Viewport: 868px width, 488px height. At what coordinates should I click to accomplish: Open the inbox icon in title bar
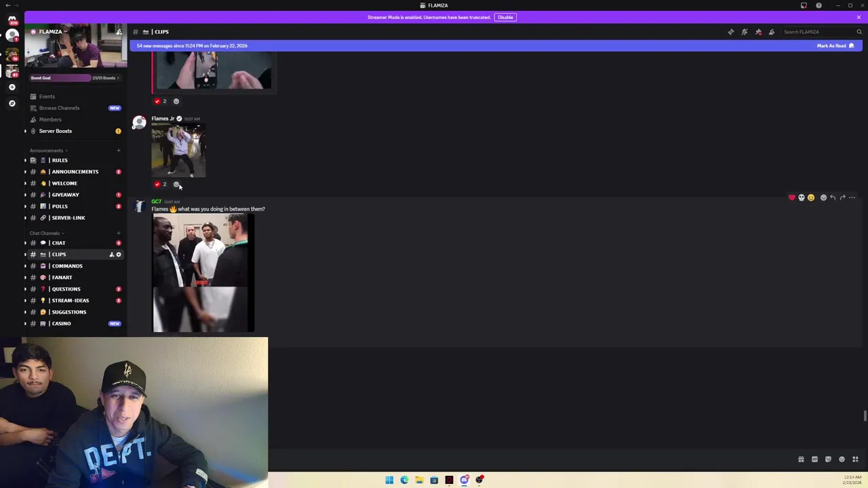click(x=804, y=5)
